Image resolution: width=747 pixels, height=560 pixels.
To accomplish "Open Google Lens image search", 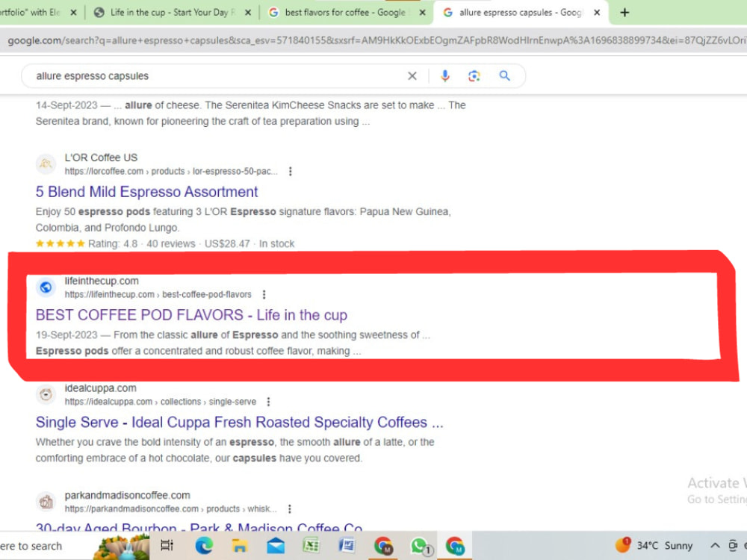I will pos(474,75).
